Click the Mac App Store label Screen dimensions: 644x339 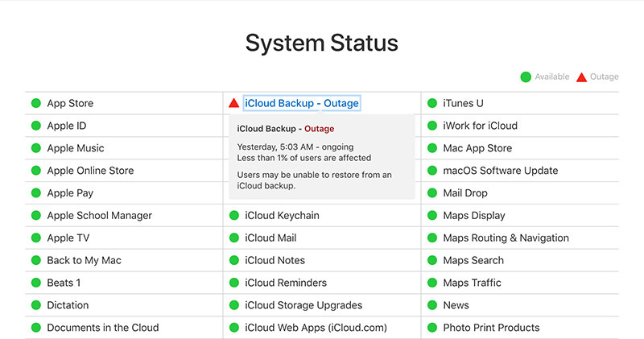477,148
